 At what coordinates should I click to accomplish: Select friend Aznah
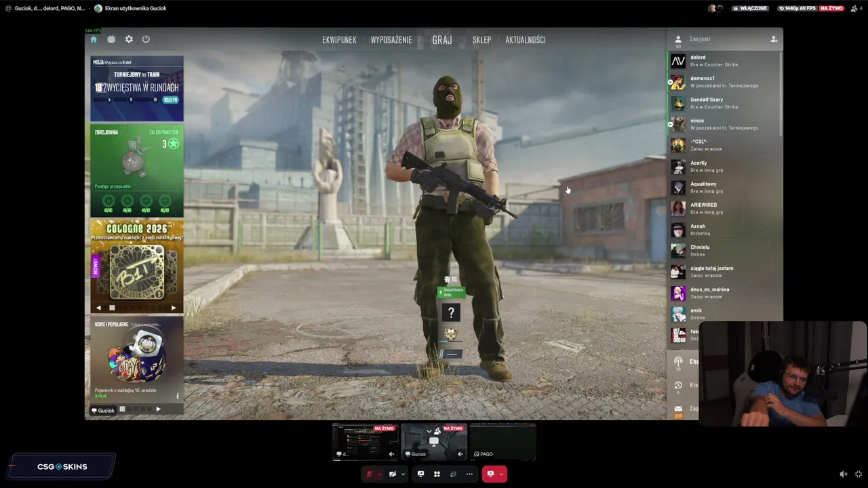[724, 229]
